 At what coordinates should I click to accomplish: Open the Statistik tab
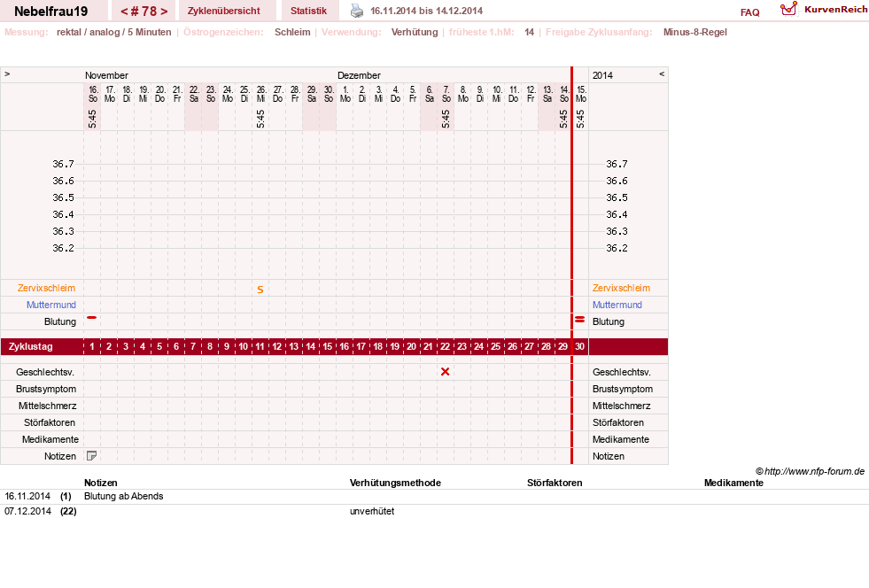[x=308, y=11]
